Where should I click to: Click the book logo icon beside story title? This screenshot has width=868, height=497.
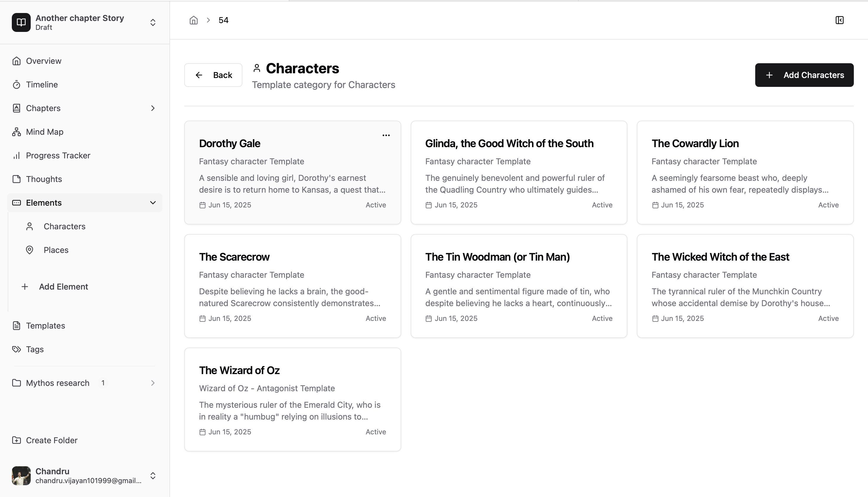click(21, 22)
